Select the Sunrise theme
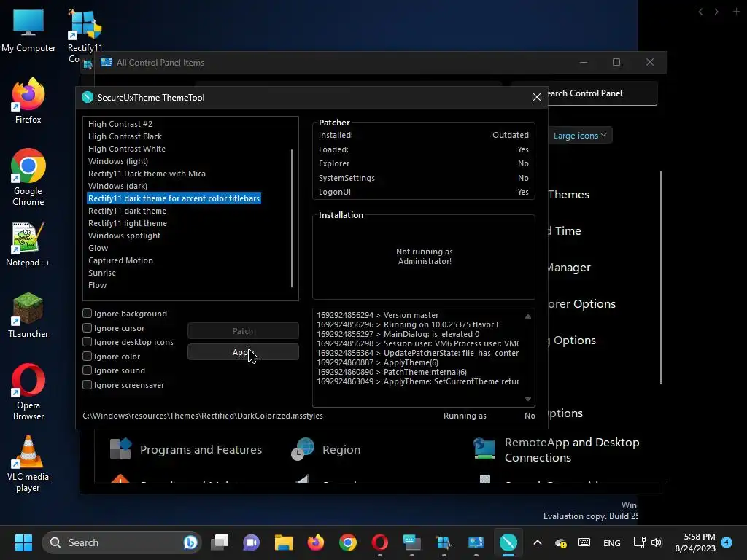 (x=102, y=273)
